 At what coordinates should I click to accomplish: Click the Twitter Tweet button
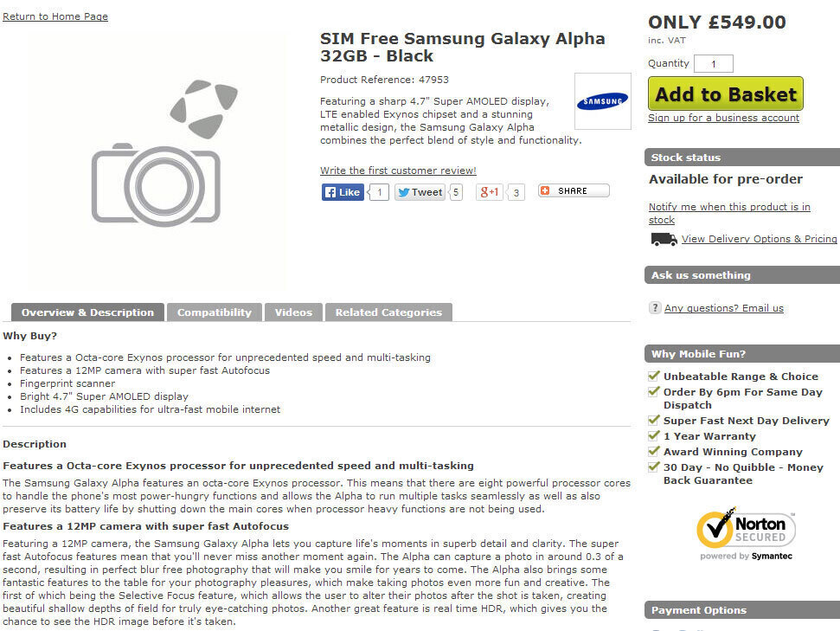pos(420,192)
